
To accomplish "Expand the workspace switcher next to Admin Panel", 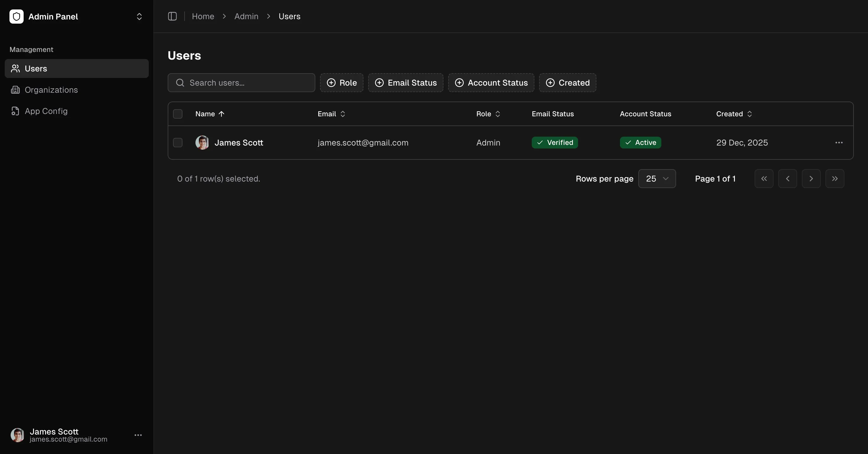I will (139, 17).
